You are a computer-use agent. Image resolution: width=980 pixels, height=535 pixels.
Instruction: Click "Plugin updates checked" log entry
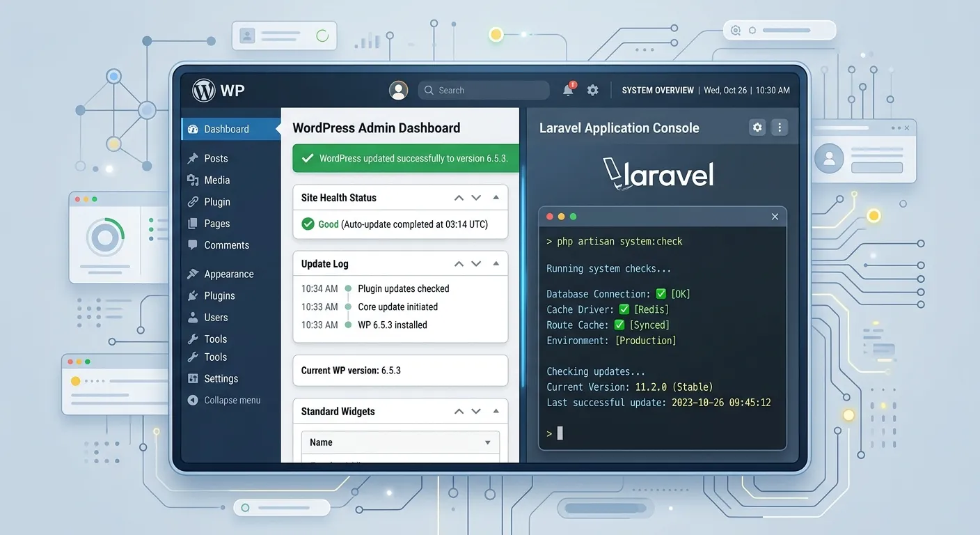pos(404,288)
